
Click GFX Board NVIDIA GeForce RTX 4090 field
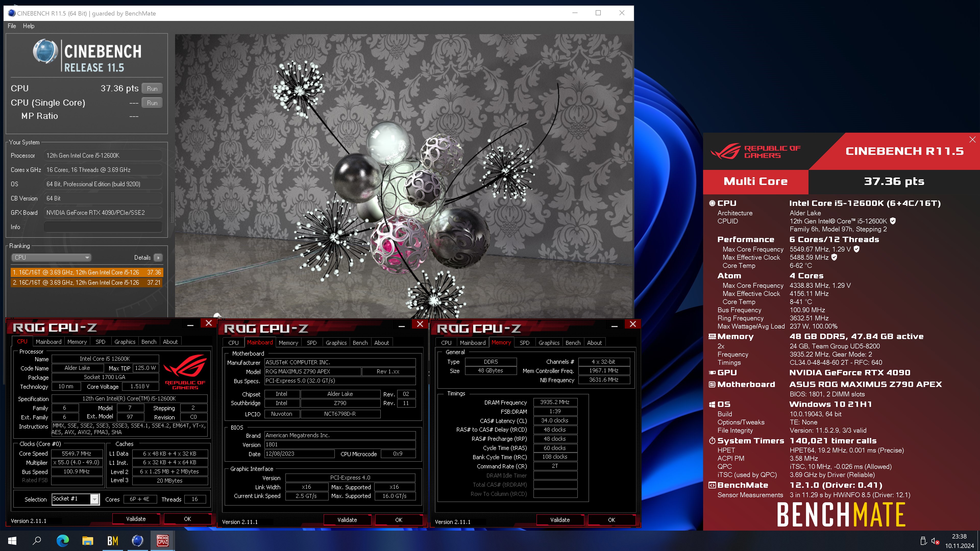(103, 212)
